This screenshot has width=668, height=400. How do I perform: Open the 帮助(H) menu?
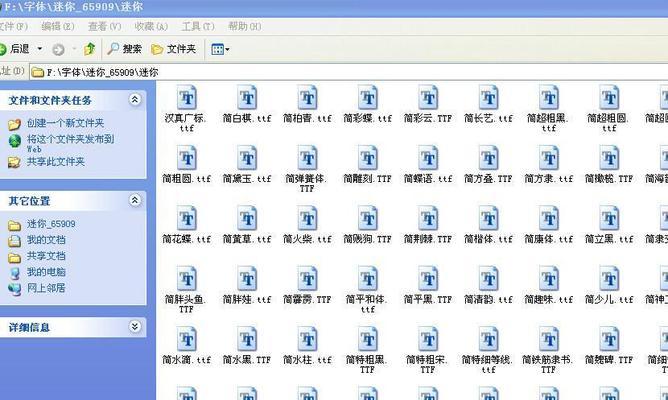pyautogui.click(x=245, y=26)
